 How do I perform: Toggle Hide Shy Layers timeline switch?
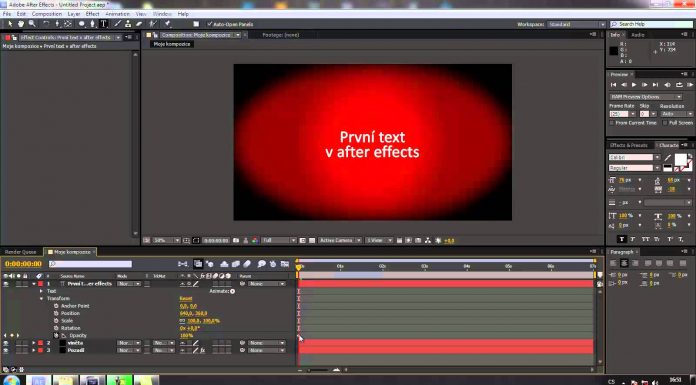(x=224, y=264)
